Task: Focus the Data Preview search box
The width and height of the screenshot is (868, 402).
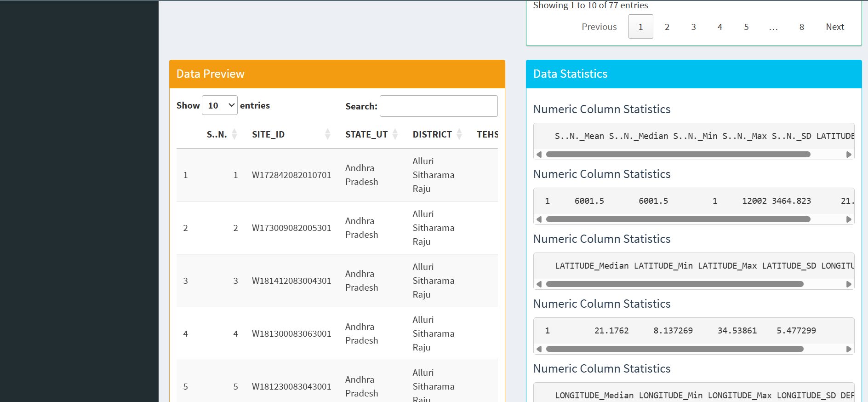Action: [439, 106]
